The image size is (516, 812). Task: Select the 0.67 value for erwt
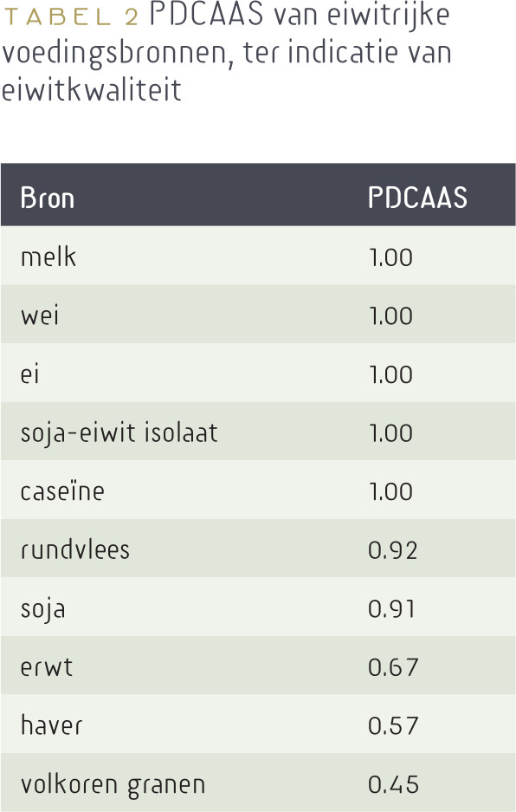pos(393,667)
